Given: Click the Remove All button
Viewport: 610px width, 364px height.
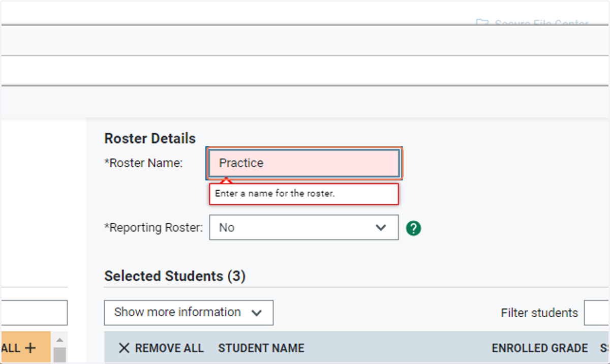Looking at the screenshot, I should (x=161, y=348).
